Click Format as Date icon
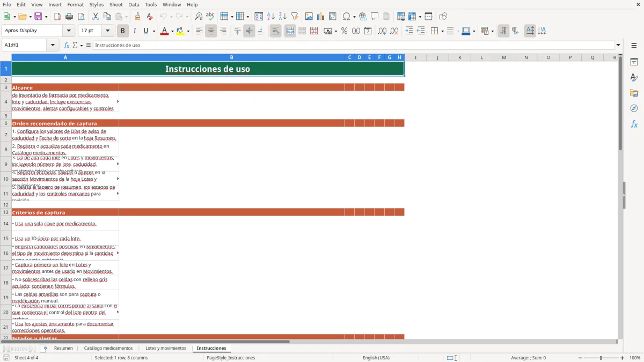Screen dimensions: 644x362 coord(368,31)
